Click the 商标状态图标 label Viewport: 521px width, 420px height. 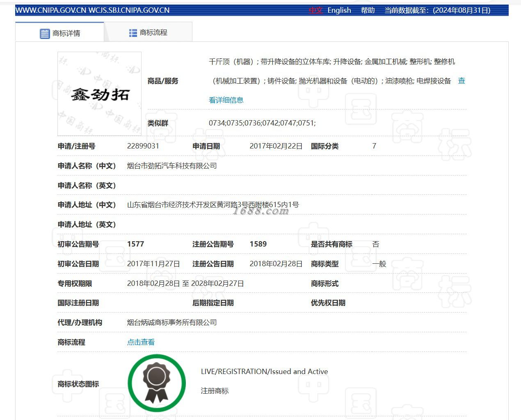tap(78, 384)
